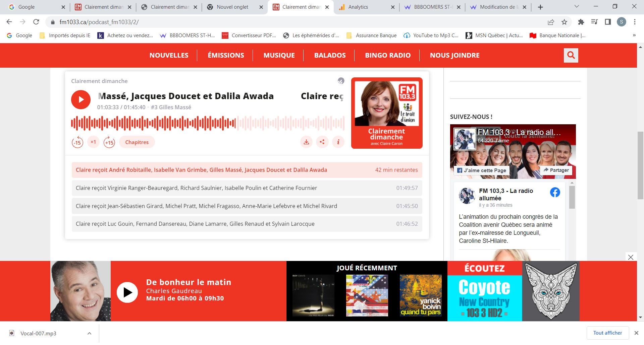Screen dimensions: 644x345
Task: Open the BINGO RADIO menu
Action: (x=388, y=55)
